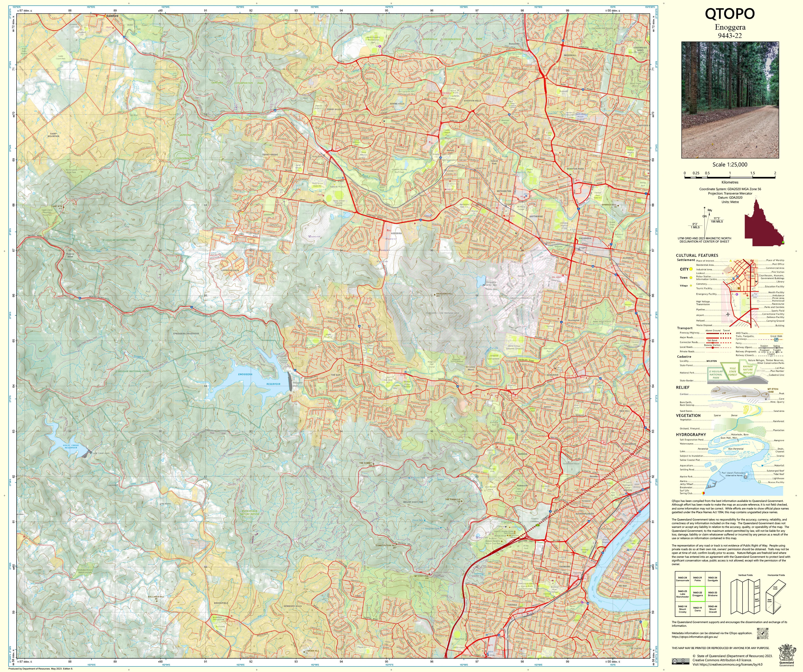Click the D'AGUILAR NATIONAL PARK legend sample
Viewport: 803px width, 672px height.
coord(716,374)
